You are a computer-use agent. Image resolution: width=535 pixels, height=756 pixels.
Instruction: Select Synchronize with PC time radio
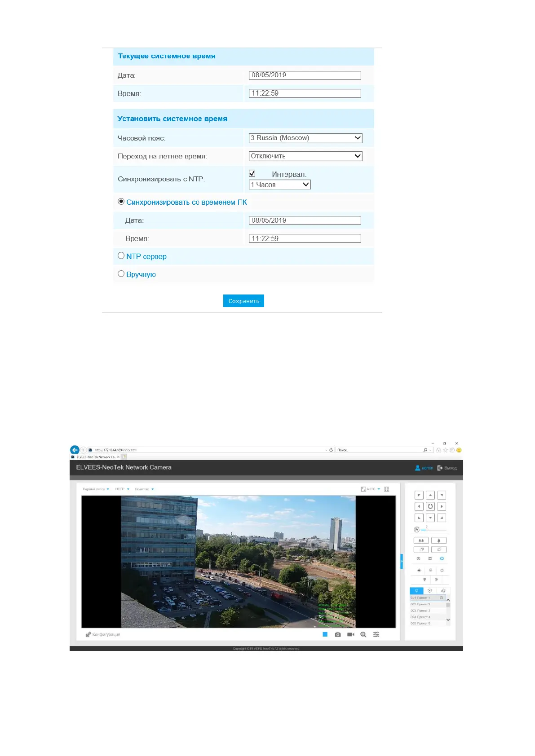click(121, 202)
